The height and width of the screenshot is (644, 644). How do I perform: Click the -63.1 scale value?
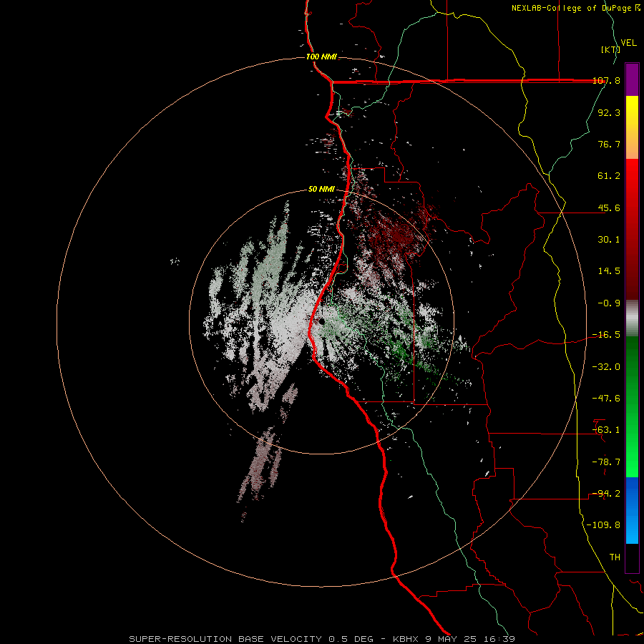point(606,430)
